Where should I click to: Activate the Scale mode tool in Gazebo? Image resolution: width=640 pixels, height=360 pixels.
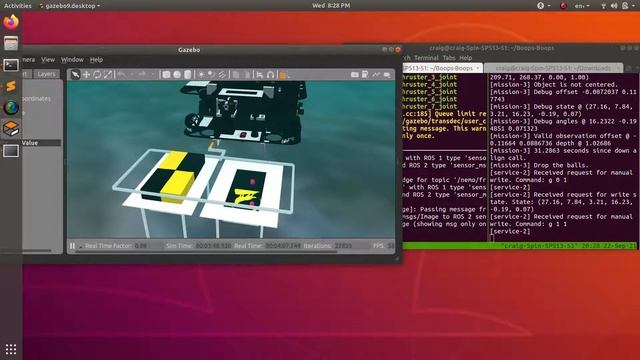pos(108,75)
